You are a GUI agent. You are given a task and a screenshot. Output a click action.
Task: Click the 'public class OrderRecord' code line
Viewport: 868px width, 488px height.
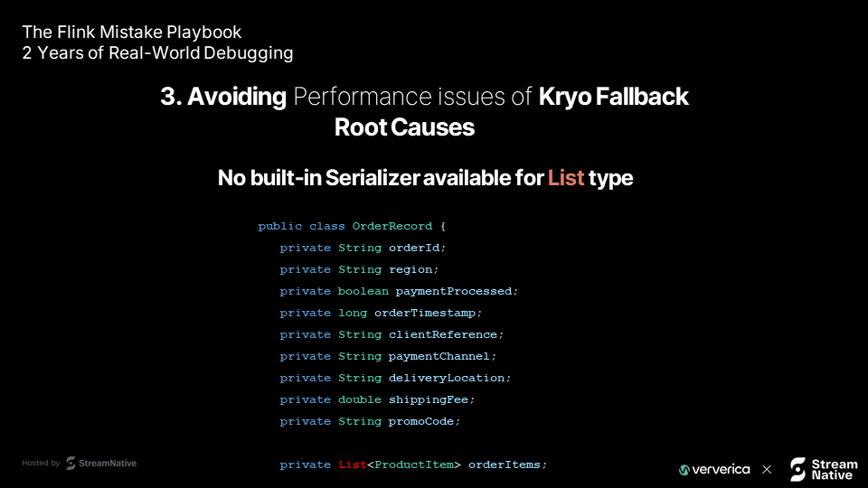352,226
